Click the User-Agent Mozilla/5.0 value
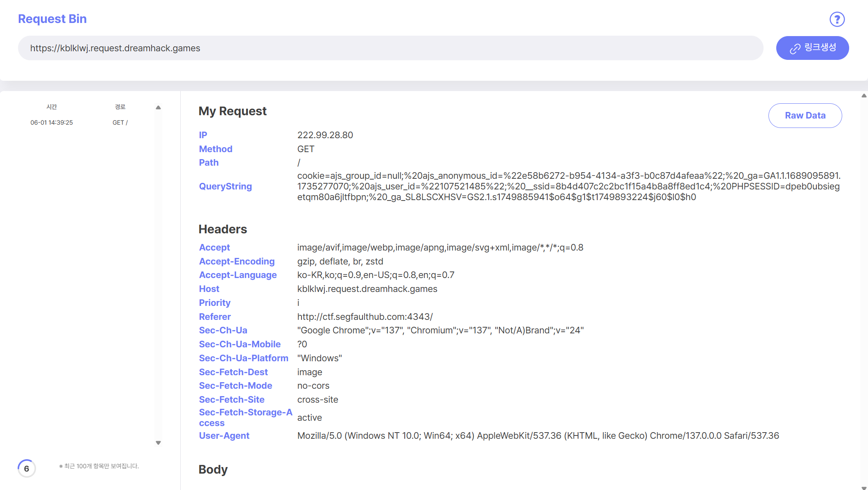868x490 pixels. point(538,435)
